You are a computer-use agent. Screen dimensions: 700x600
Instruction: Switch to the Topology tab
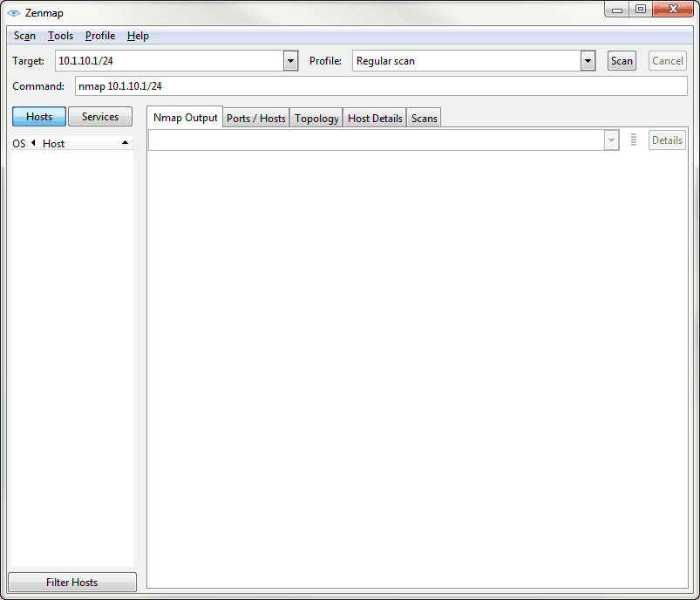[316, 119]
